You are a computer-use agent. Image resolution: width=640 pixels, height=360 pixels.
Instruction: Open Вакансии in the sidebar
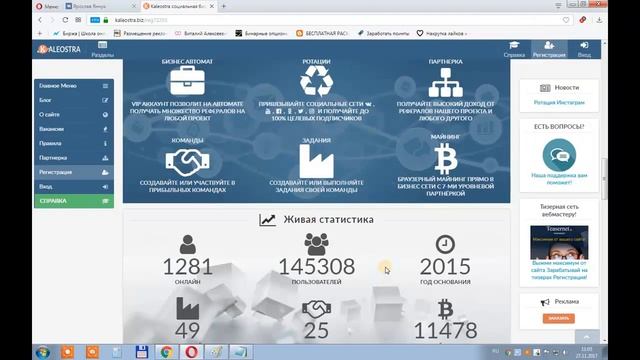pos(74,129)
